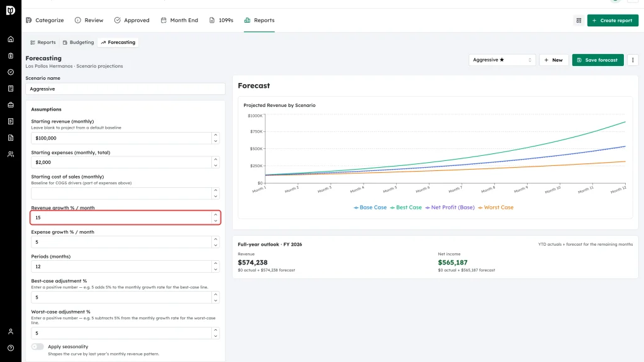Click the Create report button

click(x=613, y=21)
